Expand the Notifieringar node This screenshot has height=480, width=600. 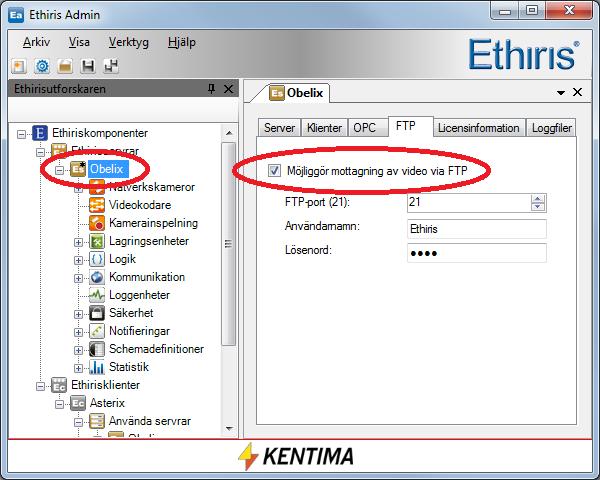(78, 332)
